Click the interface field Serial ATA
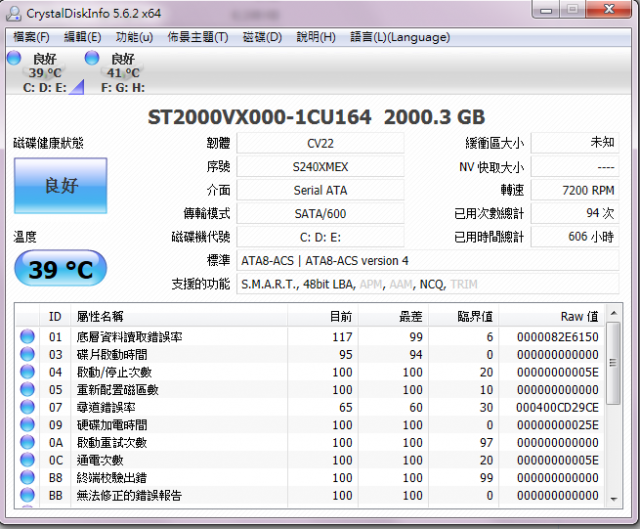This screenshot has width=640, height=529. [320, 190]
